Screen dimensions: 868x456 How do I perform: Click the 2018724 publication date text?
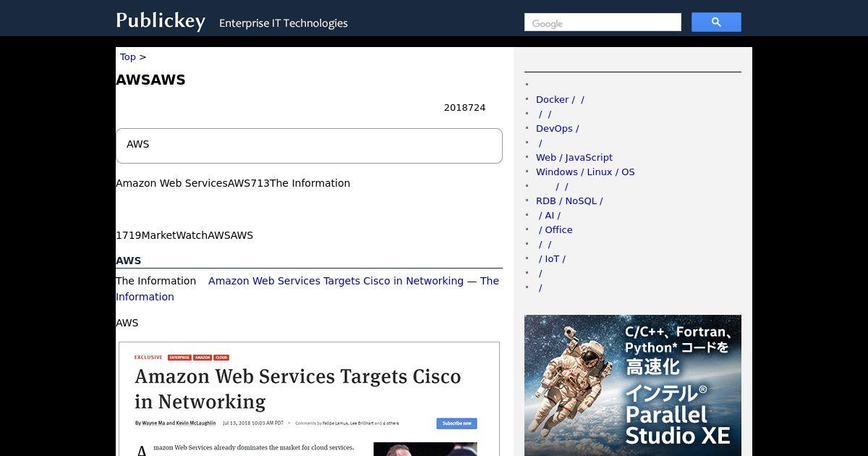tap(464, 107)
